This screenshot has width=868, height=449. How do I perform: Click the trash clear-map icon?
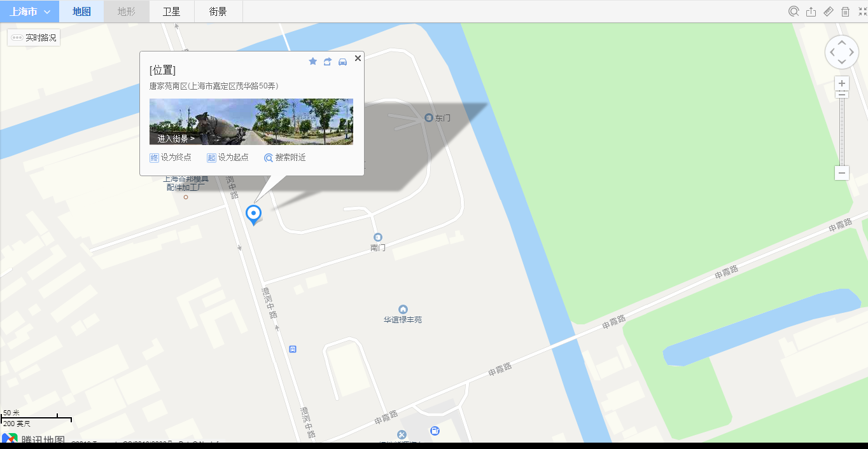(x=845, y=11)
